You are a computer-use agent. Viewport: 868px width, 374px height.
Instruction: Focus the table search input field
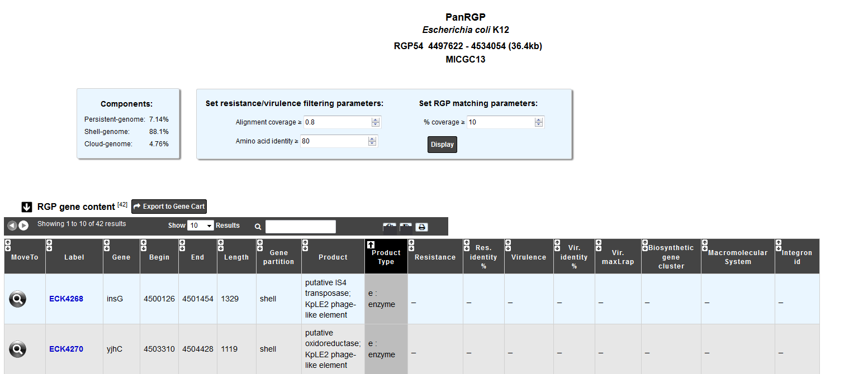coord(301,227)
